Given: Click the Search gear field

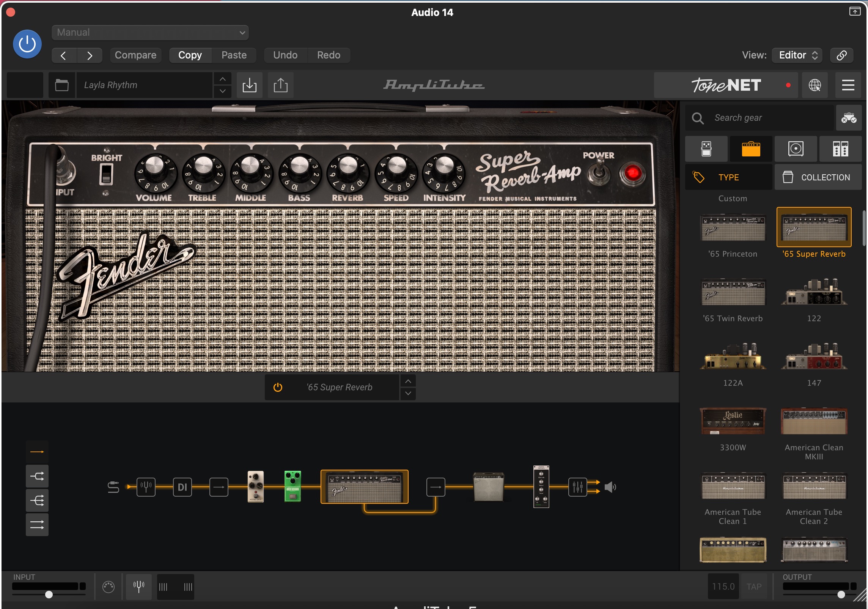Looking at the screenshot, I should coord(760,118).
